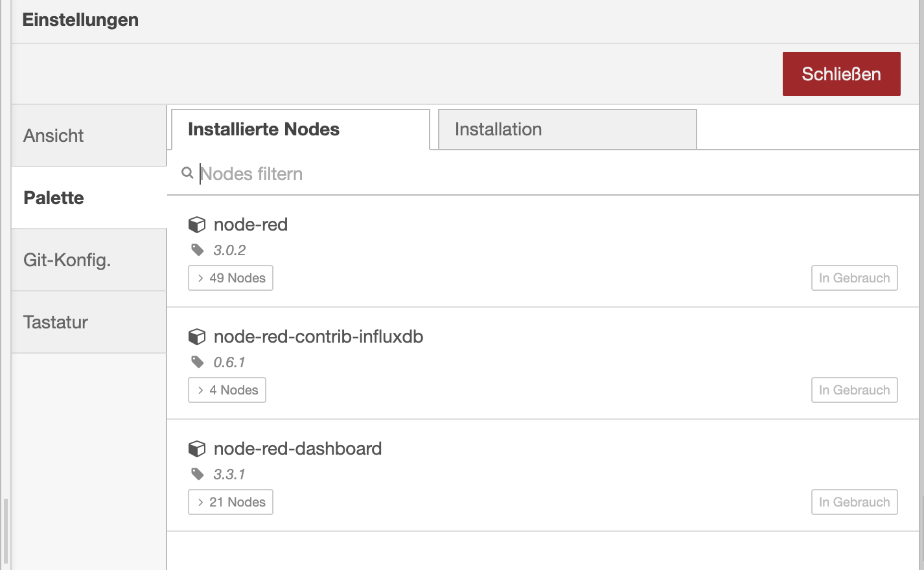This screenshot has width=924, height=570.
Task: Click the node-red-dashboard package cube icon
Action: 197,449
